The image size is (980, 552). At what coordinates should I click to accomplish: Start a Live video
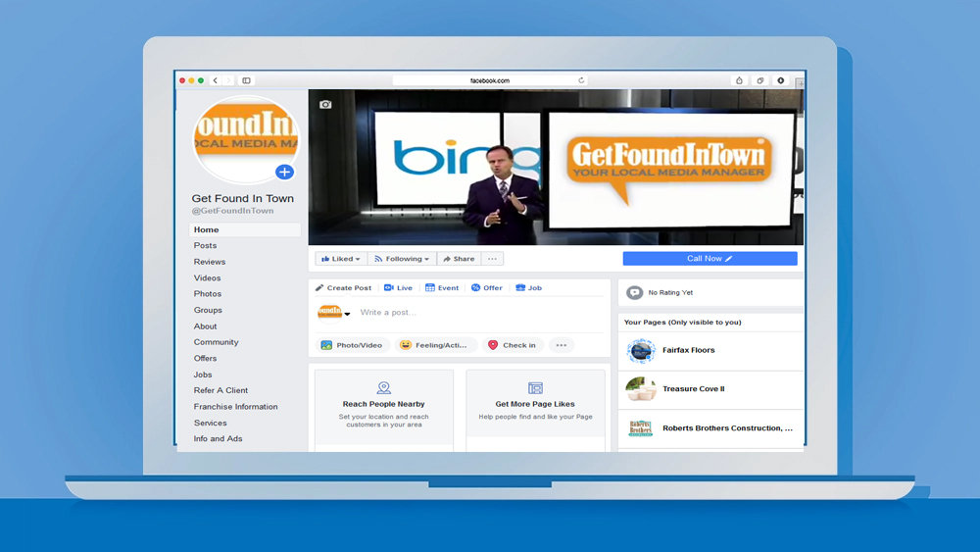point(398,288)
